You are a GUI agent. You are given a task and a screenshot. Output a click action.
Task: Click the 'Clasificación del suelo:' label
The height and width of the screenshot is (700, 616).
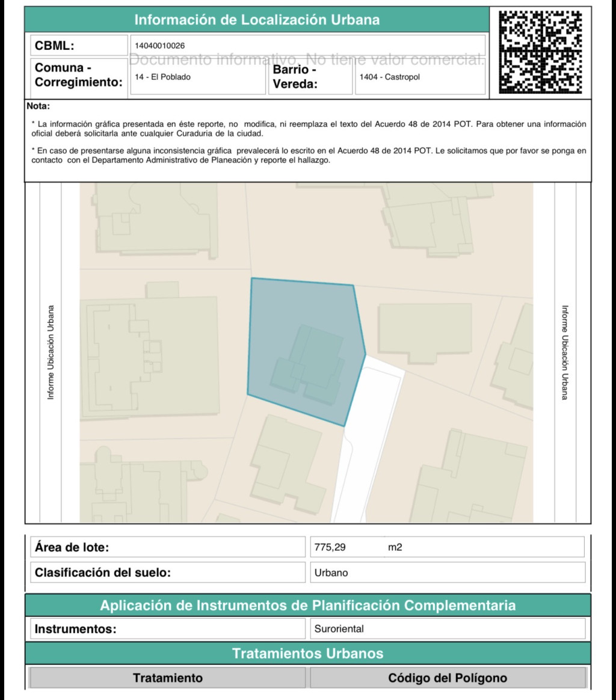103,573
